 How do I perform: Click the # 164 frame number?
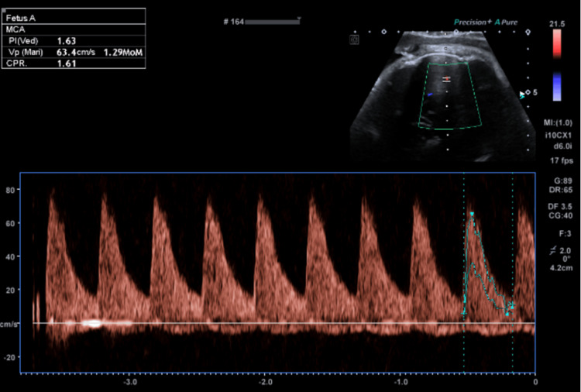233,22
